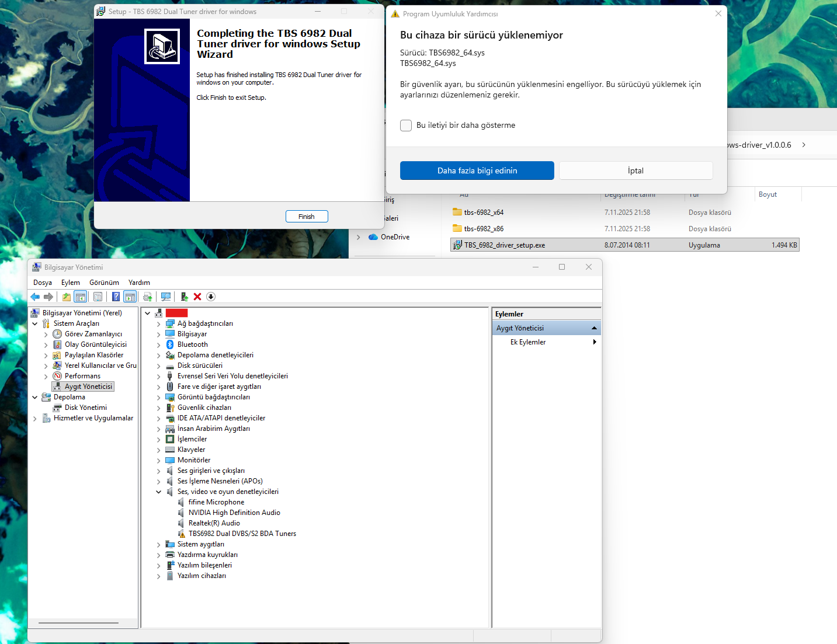Viewport: 837px width, 644px height.
Task: Click the grey Forward arrow in Bilgisayar Yönetimi toolbar
Action: point(48,297)
